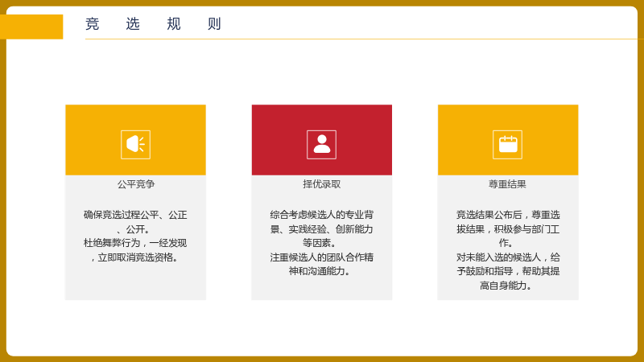
Task: Click the orange rectangle beside the title
Action: [x=31, y=27]
